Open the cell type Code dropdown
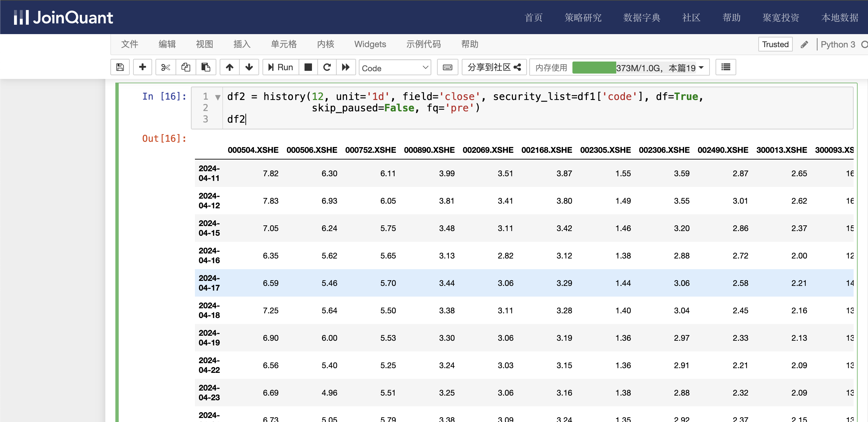 [395, 68]
